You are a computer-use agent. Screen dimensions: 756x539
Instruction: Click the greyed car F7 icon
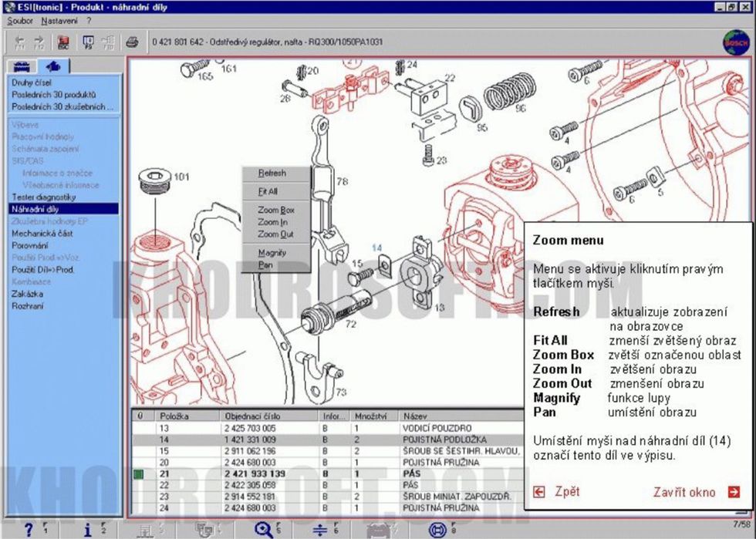379,530
